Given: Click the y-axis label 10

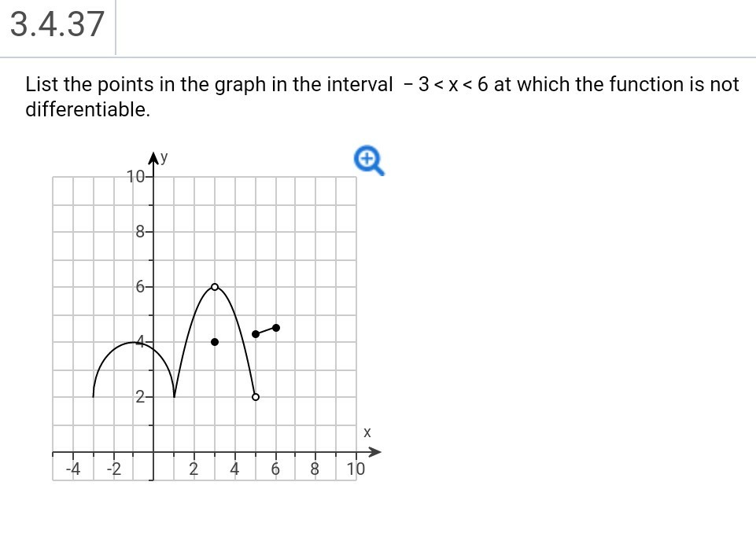Looking at the screenshot, I should (134, 177).
